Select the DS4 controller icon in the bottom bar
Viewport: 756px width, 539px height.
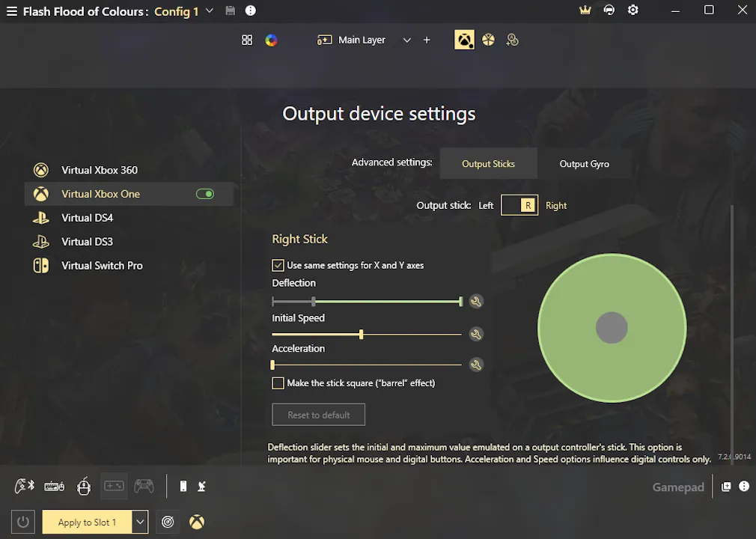144,487
